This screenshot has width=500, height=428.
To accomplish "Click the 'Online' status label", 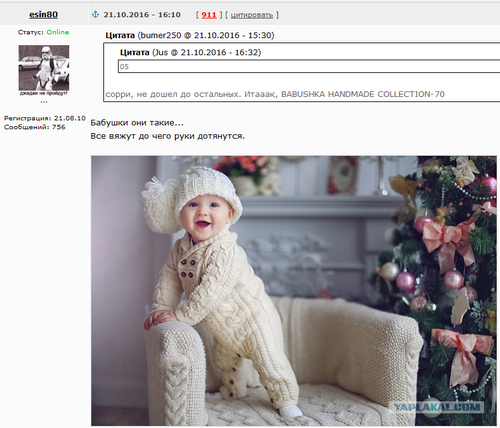I will [58, 32].
